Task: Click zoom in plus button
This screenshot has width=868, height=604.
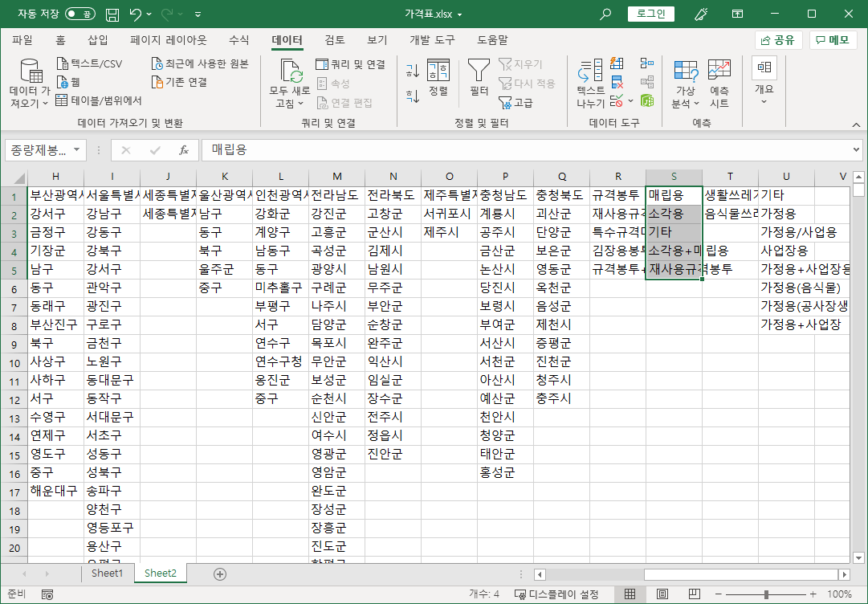Action: click(813, 594)
